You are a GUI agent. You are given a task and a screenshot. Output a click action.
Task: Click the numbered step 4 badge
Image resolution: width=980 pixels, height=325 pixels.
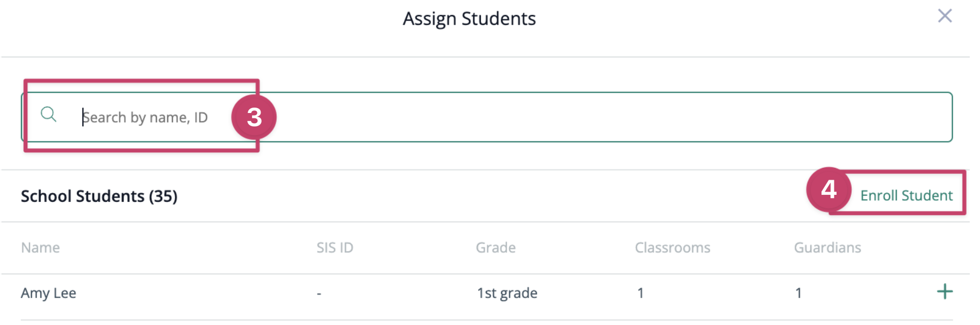[x=828, y=189]
